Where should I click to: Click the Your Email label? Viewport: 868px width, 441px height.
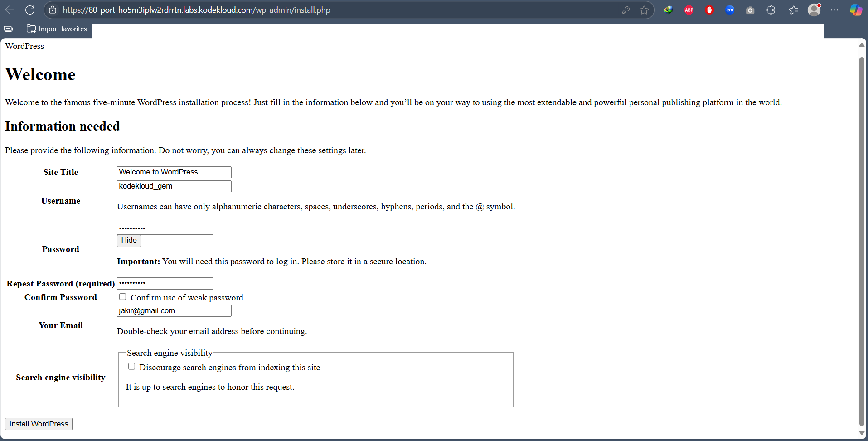point(61,325)
